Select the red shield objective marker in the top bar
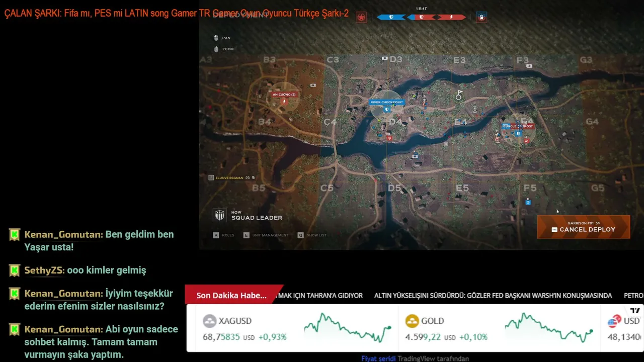Screen dimensions: 644x362 [x=421, y=17]
